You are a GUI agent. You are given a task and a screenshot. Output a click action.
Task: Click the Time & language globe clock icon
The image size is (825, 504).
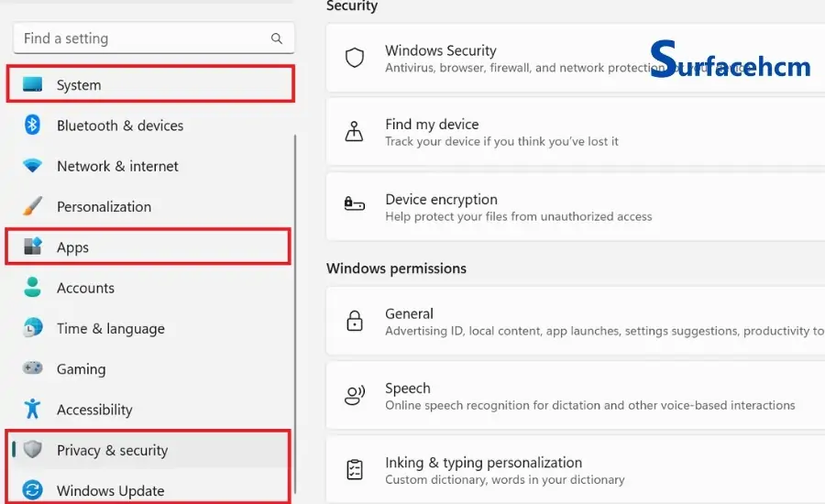pos(33,328)
